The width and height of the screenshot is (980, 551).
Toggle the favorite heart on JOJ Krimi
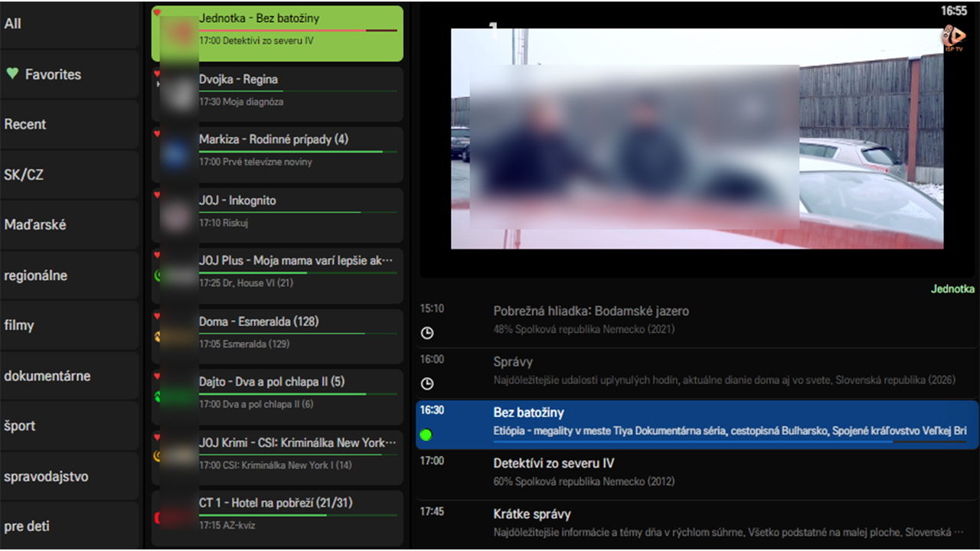pyautogui.click(x=157, y=437)
